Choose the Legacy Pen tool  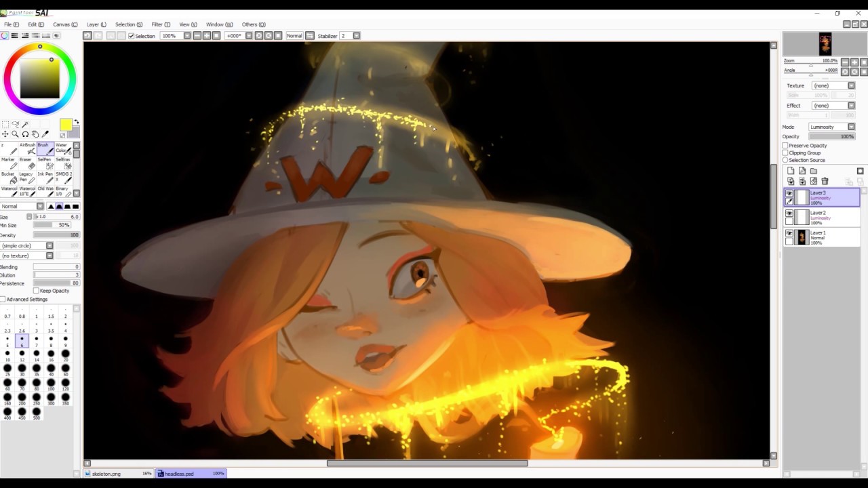tap(27, 178)
